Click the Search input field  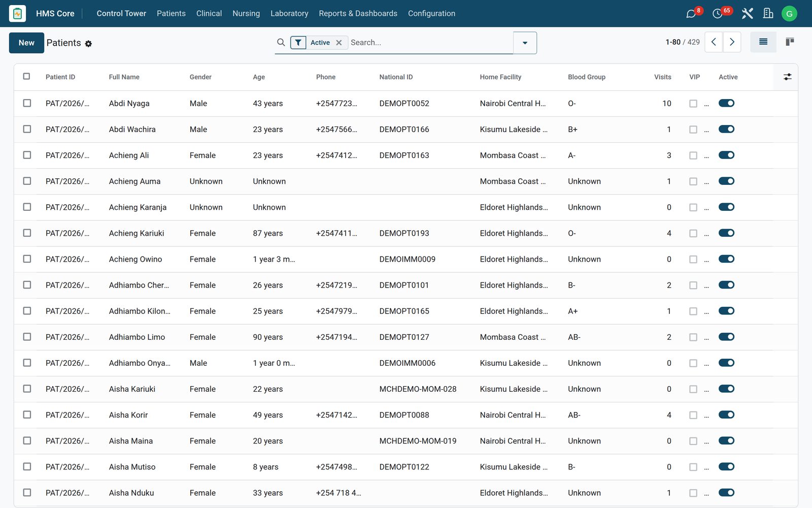coord(430,43)
